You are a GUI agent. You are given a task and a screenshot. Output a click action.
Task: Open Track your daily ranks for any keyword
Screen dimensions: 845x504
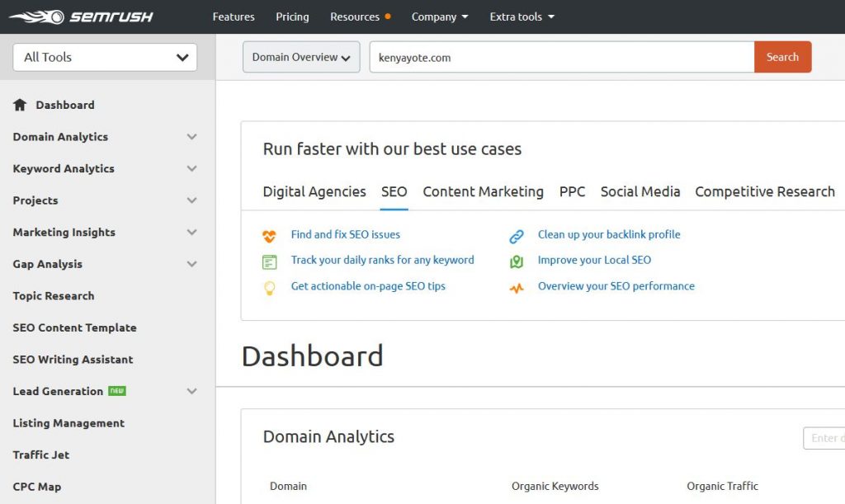383,260
